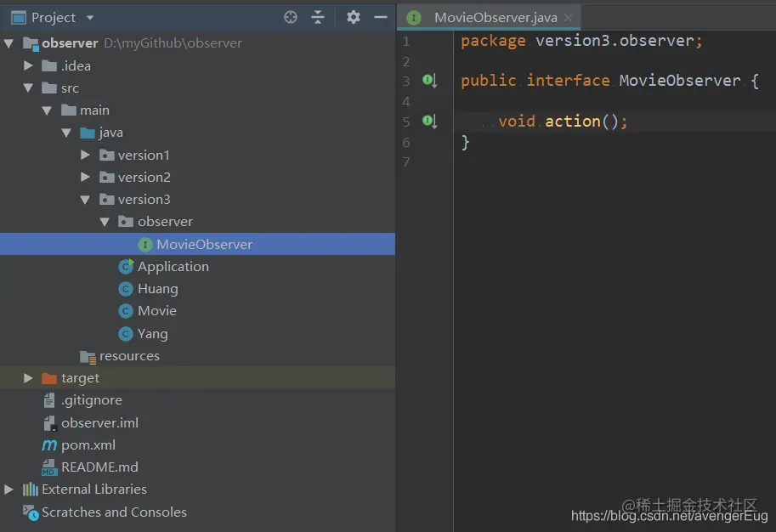Click the implementations gutter icon on line 3
Screen dimensions: 776x532
429,81
